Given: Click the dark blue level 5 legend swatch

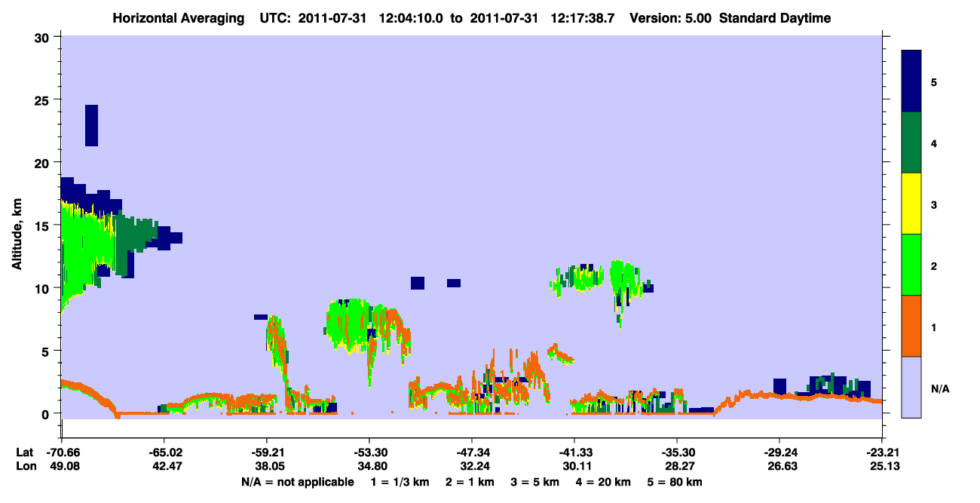Looking at the screenshot, I should 912,81.
